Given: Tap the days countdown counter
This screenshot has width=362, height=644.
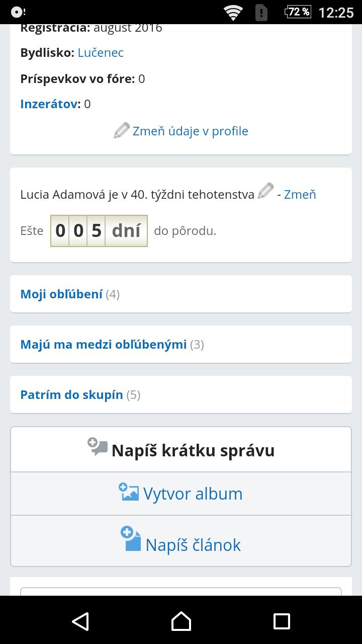Looking at the screenshot, I should click(99, 231).
